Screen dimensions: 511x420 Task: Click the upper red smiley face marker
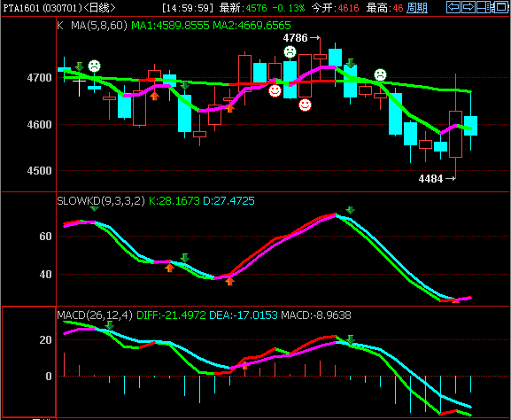(275, 90)
